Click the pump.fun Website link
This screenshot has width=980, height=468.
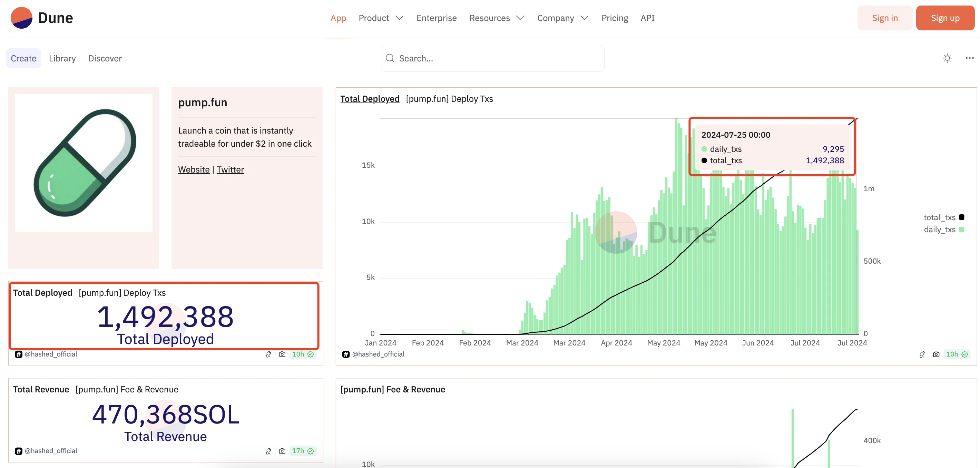[194, 170]
